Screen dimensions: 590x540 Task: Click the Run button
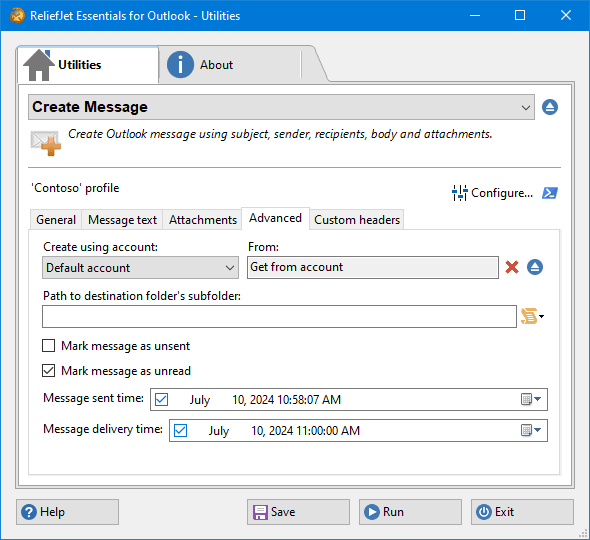(x=410, y=512)
